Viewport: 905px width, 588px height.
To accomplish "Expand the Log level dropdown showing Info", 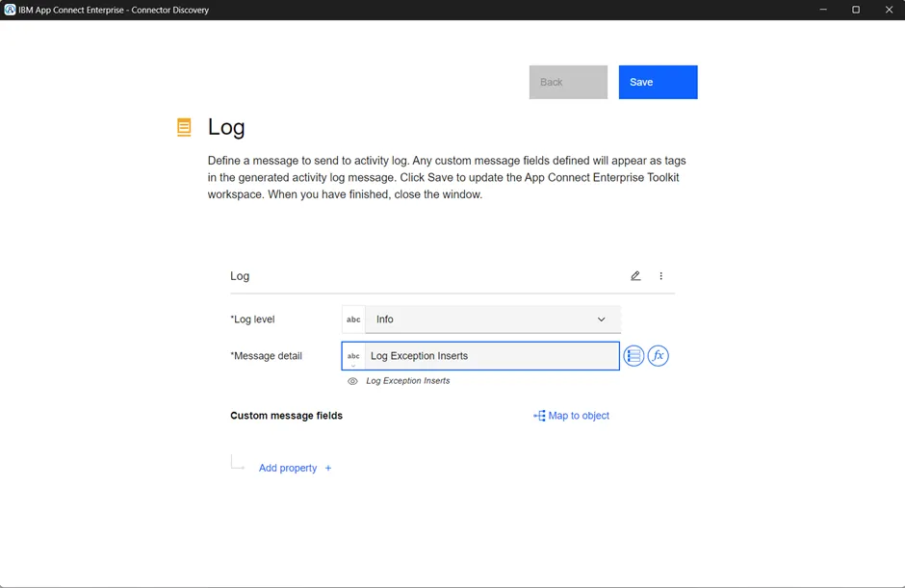I will (493, 320).
